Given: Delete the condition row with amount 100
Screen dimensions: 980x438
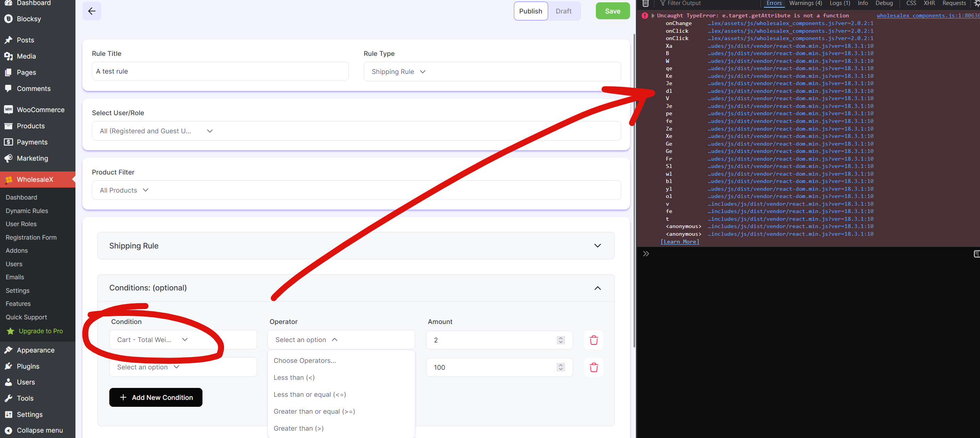Looking at the screenshot, I should click(x=594, y=367).
